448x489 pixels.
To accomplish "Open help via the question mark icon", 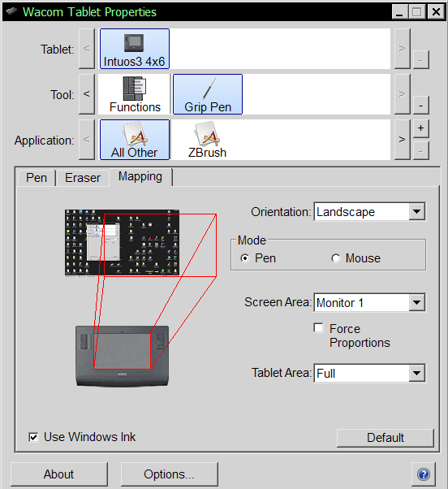I will click(x=424, y=474).
